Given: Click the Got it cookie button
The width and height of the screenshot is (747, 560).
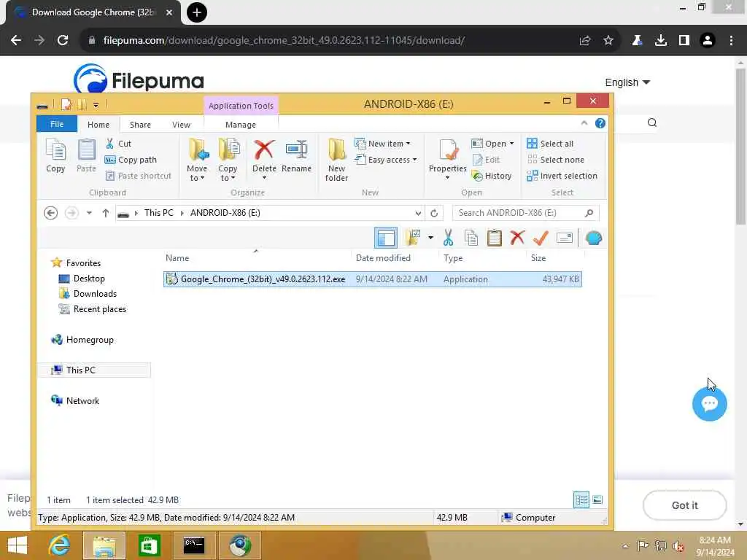Looking at the screenshot, I should click(x=684, y=505).
